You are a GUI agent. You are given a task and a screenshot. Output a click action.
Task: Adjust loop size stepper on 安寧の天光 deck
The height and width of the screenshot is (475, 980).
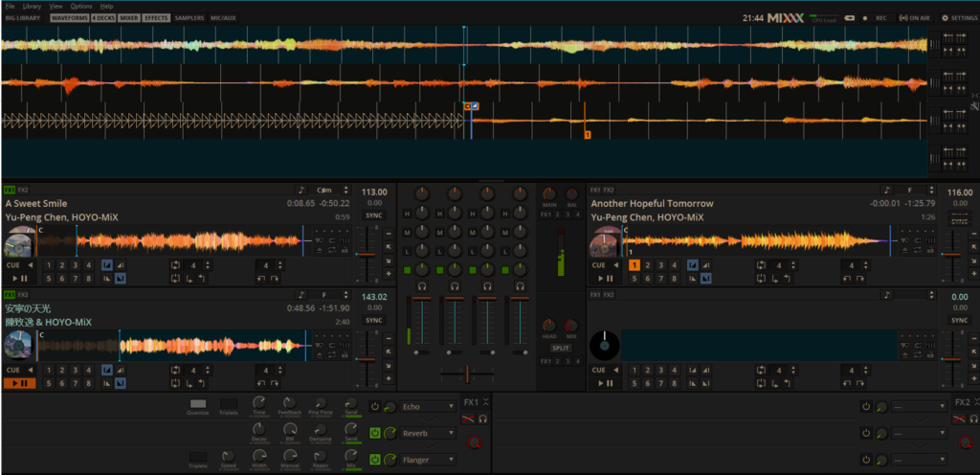[208, 370]
